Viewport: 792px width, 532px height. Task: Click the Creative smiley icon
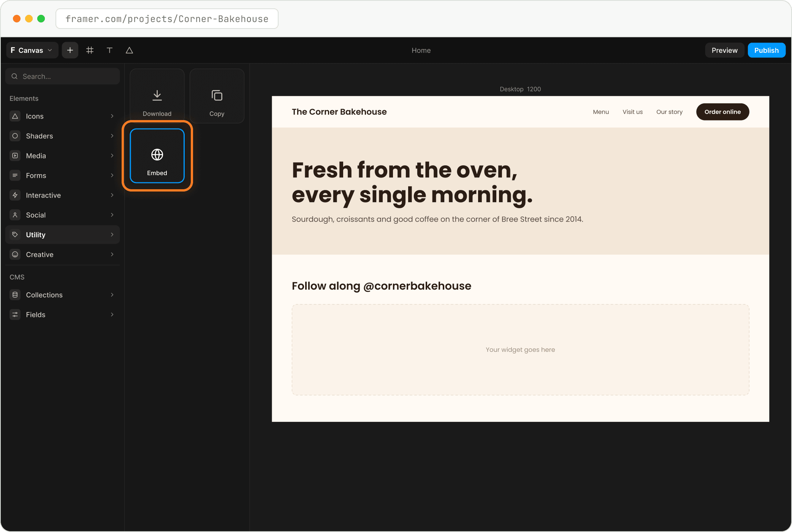[x=15, y=255]
